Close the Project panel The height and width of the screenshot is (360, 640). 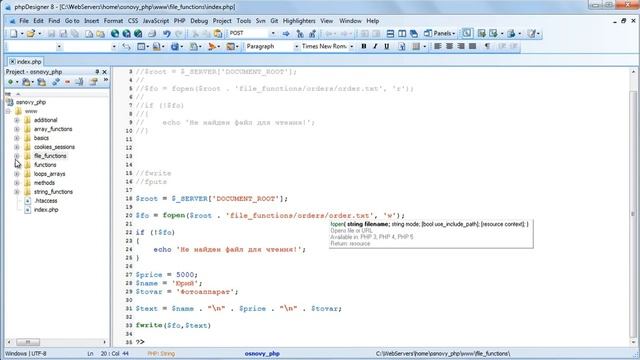pos(104,72)
